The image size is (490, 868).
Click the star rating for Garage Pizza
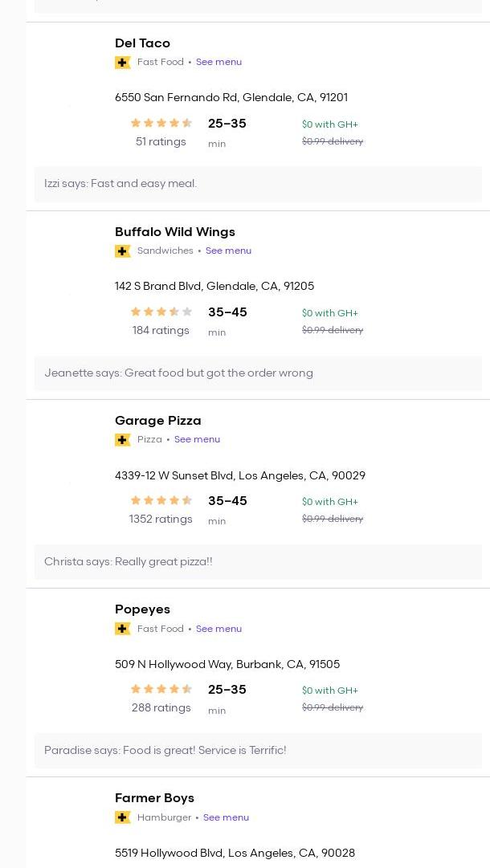click(161, 500)
